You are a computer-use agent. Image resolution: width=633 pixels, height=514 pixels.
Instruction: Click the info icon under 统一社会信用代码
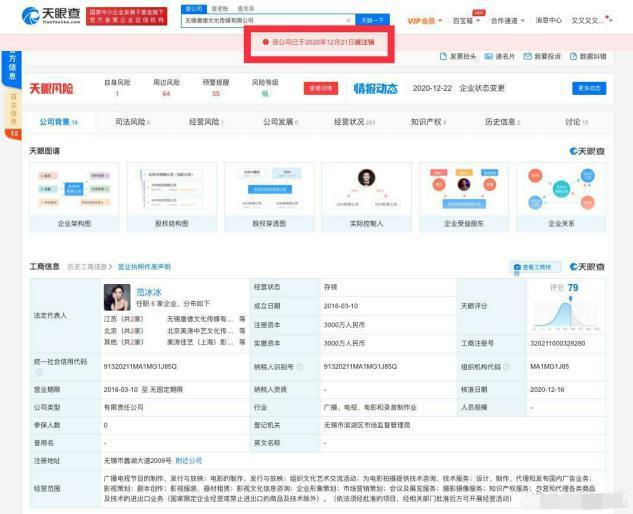(x=39, y=372)
